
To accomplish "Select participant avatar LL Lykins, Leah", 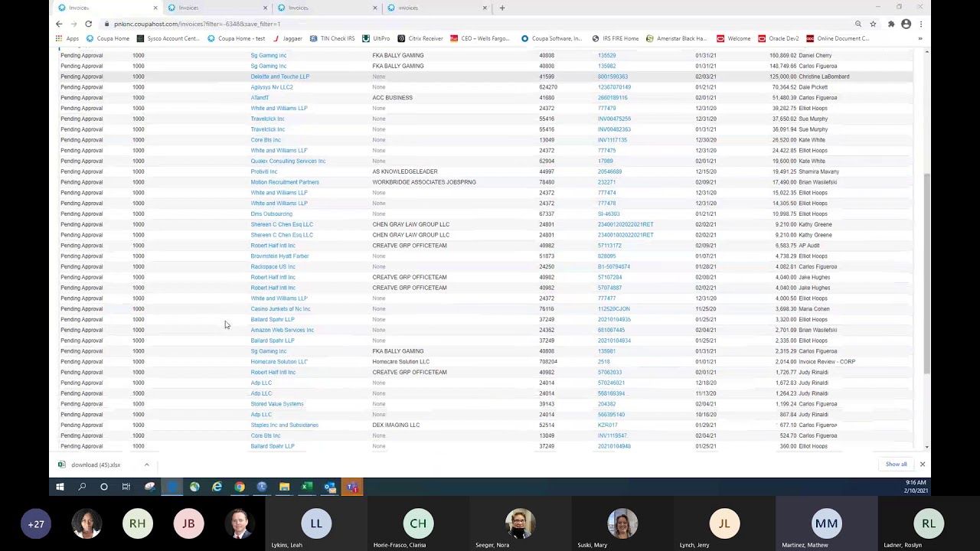I will [316, 524].
